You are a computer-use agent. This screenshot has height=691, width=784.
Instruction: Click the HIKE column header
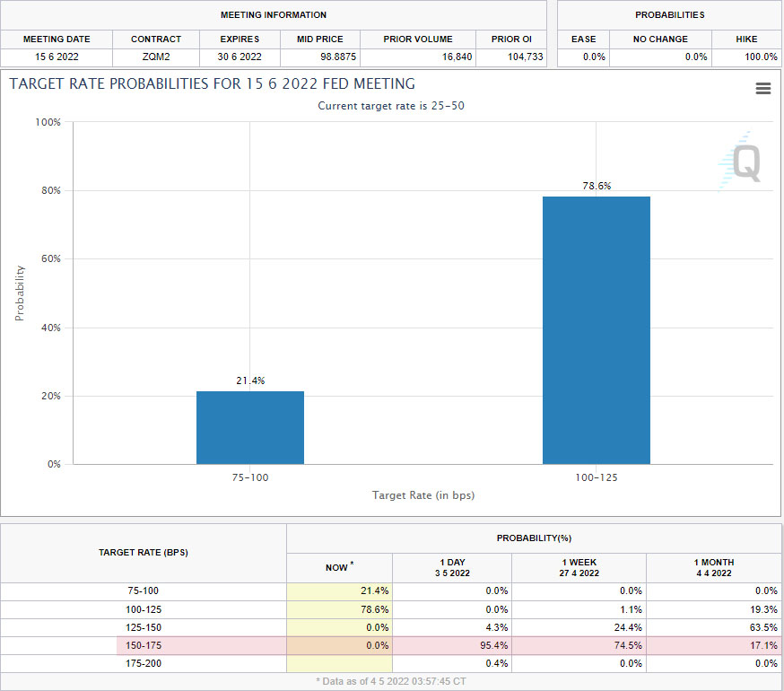pos(746,39)
